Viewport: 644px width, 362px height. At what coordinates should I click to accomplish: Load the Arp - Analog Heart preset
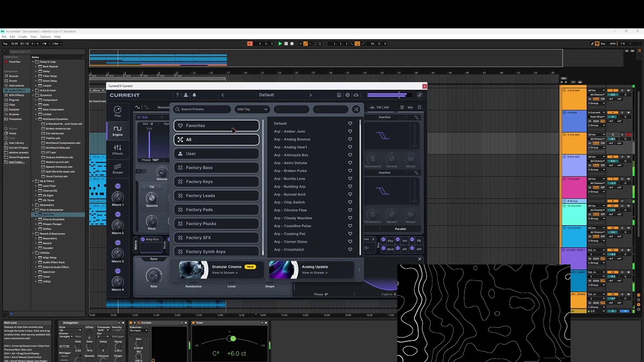pos(290,147)
